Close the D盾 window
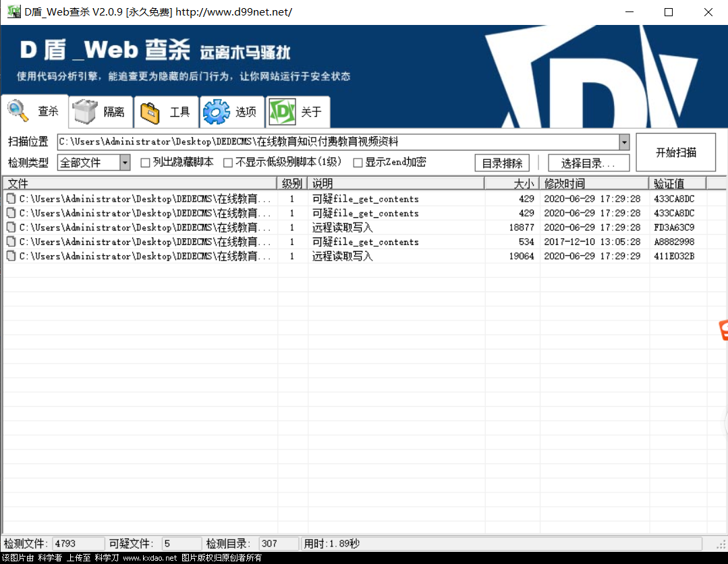Screen dimensions: 728x564 click(708, 12)
